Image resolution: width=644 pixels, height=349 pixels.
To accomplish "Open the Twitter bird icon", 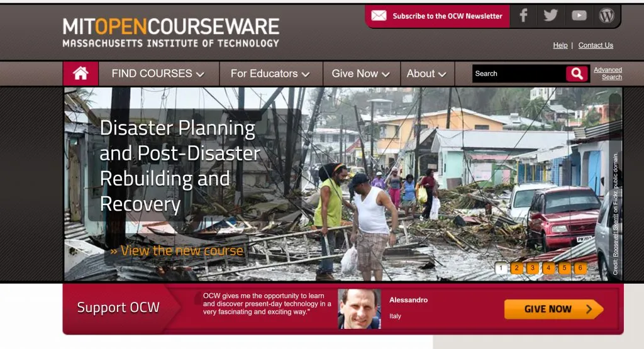I will click(550, 16).
